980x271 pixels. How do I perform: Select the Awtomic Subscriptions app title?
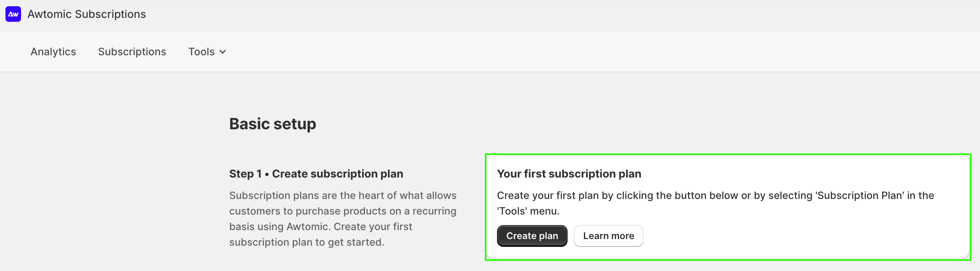point(87,14)
